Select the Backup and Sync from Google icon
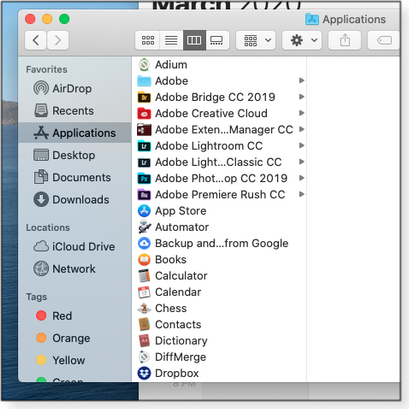This screenshot has width=409, height=409. pyautogui.click(x=144, y=243)
